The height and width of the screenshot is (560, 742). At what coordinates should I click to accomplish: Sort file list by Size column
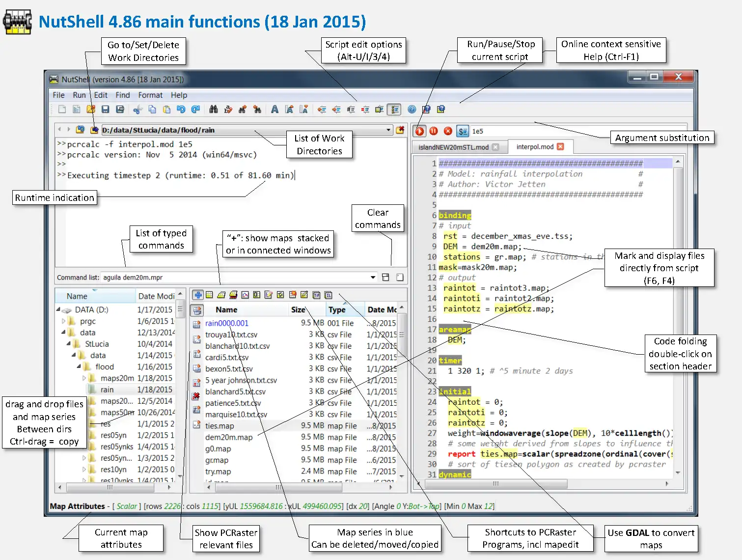pyautogui.click(x=307, y=309)
